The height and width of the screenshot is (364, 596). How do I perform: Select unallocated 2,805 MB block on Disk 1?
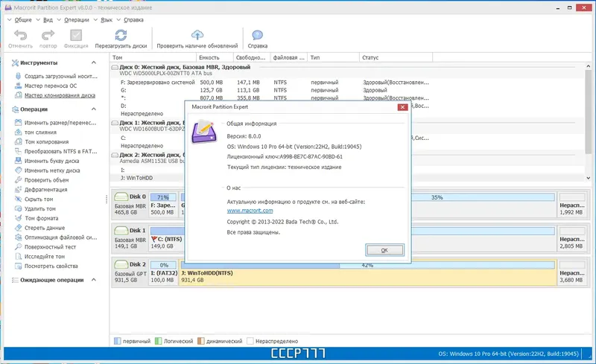[572, 239]
